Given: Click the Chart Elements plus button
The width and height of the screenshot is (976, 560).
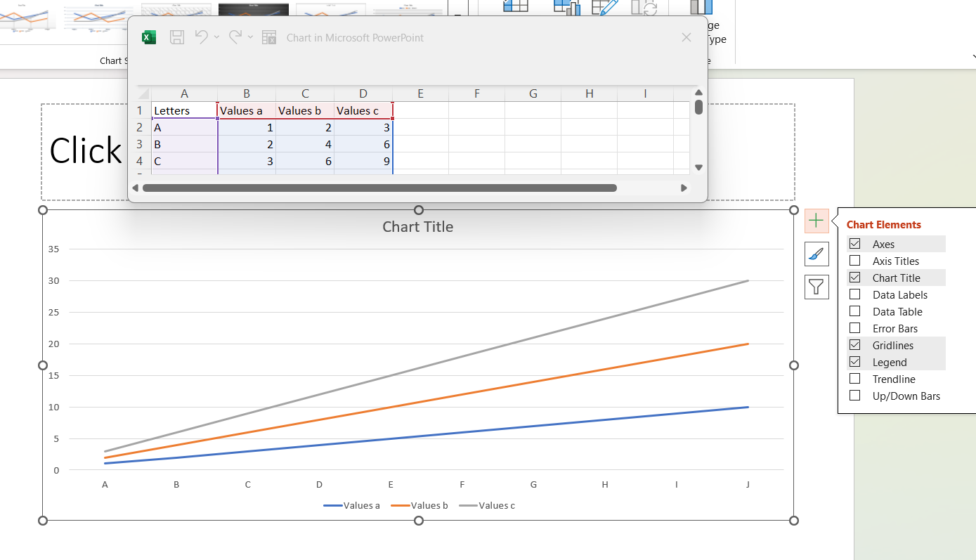Looking at the screenshot, I should [x=816, y=221].
